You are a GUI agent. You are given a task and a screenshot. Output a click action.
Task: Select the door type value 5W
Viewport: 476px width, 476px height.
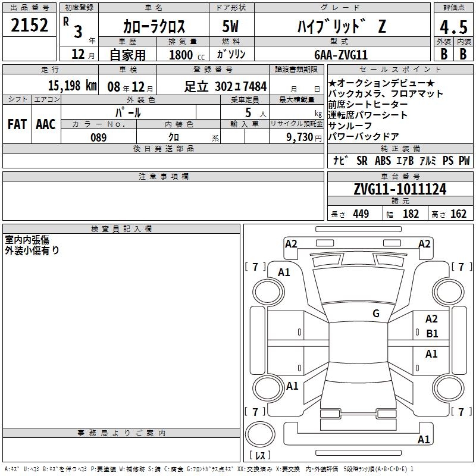click(231, 26)
